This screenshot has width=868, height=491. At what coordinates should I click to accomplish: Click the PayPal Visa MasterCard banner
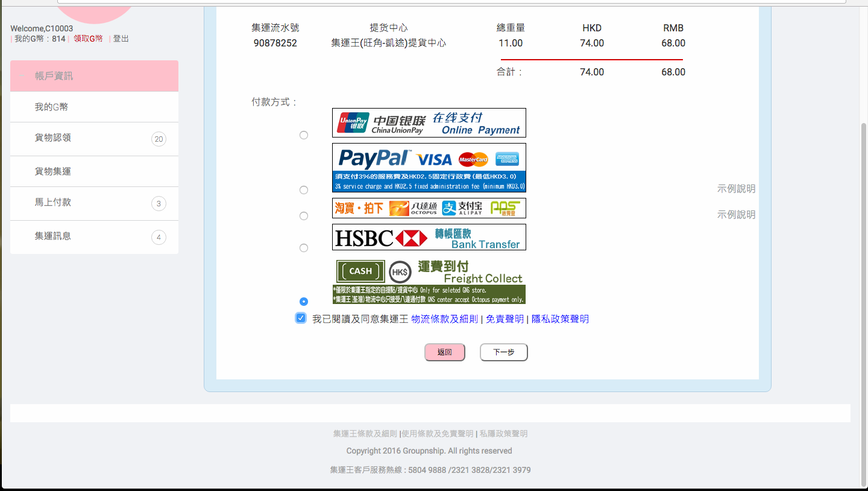point(429,168)
